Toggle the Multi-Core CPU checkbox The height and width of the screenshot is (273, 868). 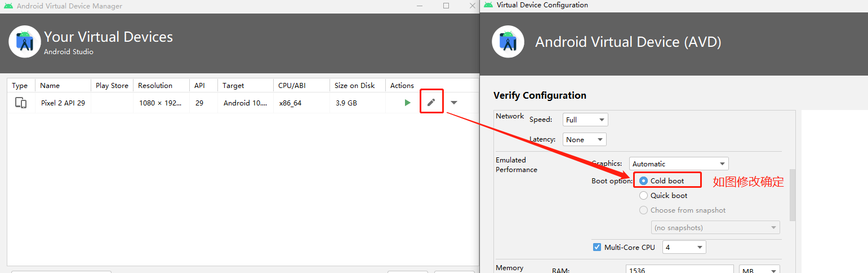597,247
